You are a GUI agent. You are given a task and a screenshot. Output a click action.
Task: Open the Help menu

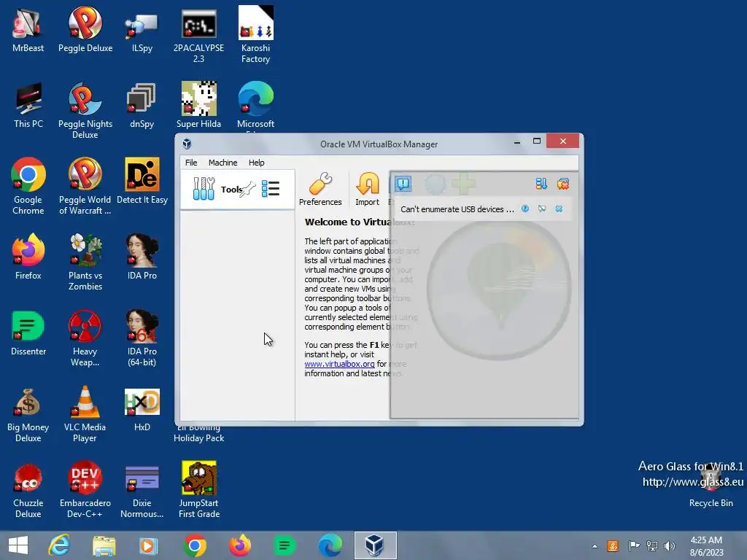(256, 163)
